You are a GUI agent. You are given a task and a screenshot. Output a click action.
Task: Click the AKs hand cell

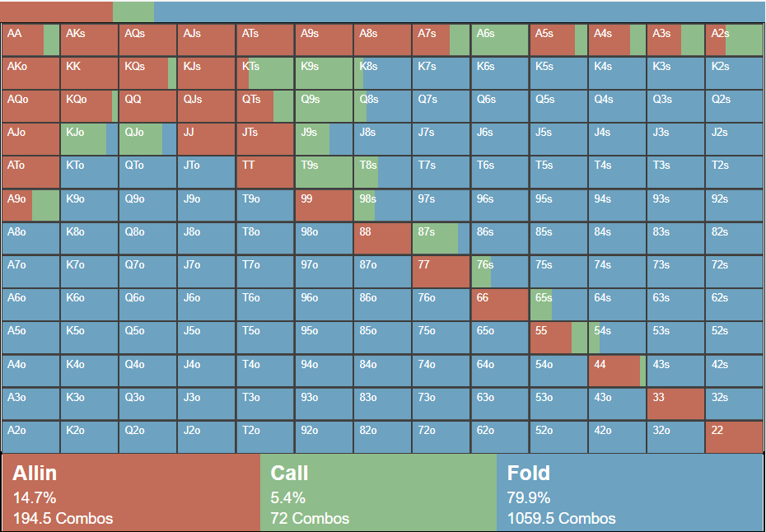(89, 40)
